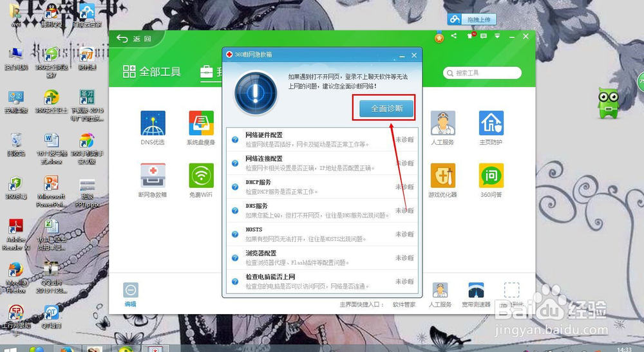Image resolution: width=644 pixels, height=352 pixels.
Task: Click the Windows Start button
Action: point(10,350)
